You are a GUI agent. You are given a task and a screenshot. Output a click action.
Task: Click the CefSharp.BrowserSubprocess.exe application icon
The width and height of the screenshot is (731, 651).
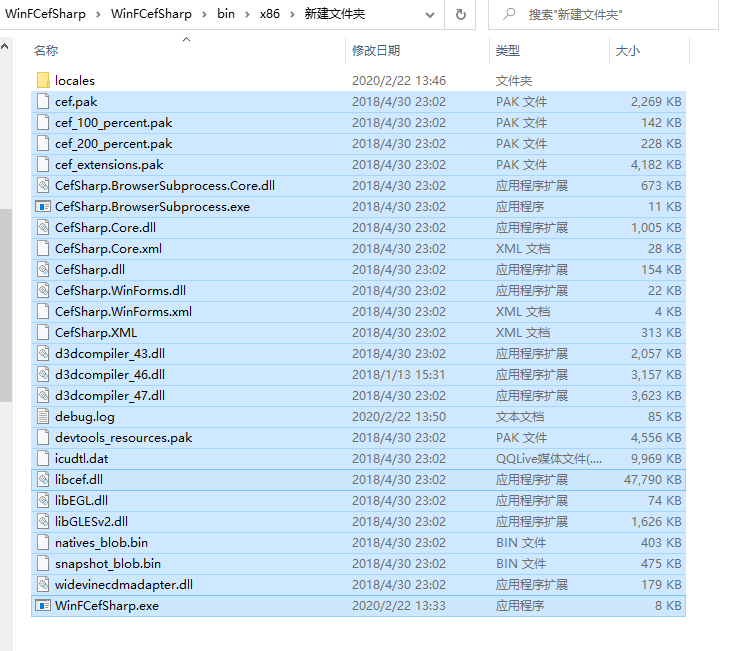tap(43, 206)
